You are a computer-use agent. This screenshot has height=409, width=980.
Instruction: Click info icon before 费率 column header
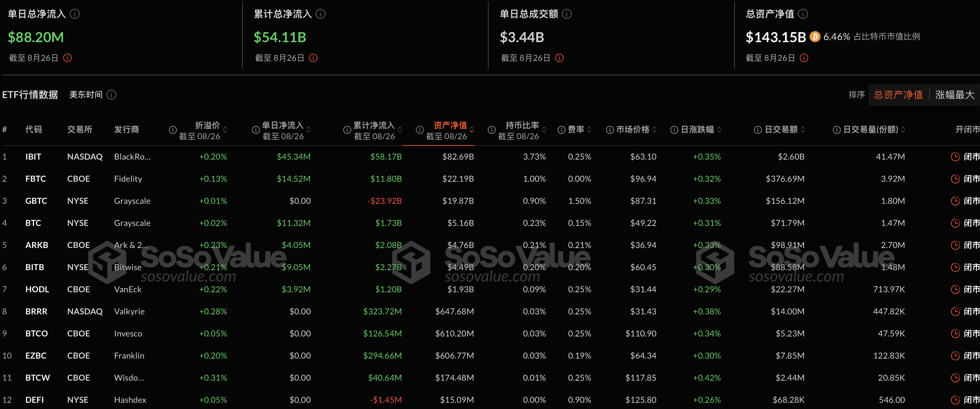pyautogui.click(x=561, y=130)
